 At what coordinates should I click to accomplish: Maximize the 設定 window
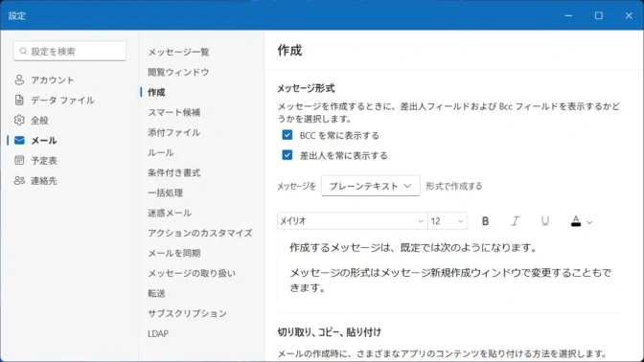(x=599, y=15)
